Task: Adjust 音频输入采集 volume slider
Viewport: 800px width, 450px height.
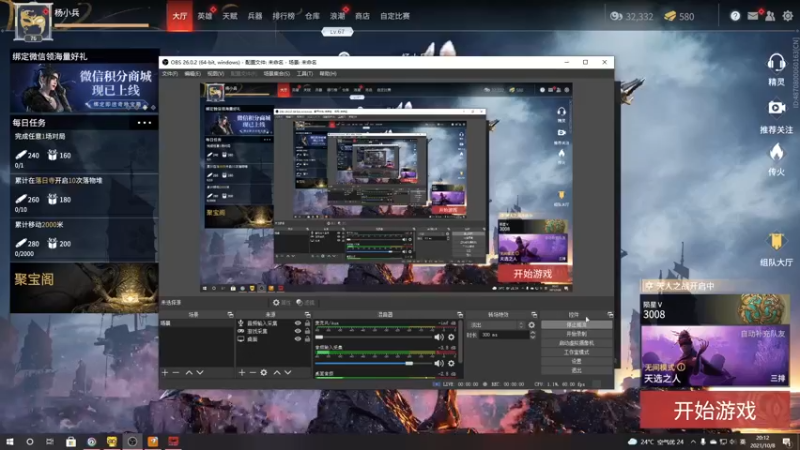Action: pos(373,363)
